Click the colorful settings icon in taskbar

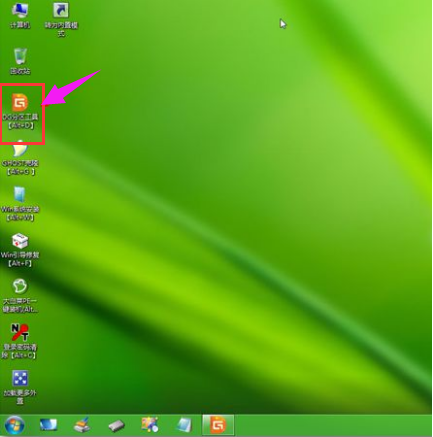pos(150,425)
